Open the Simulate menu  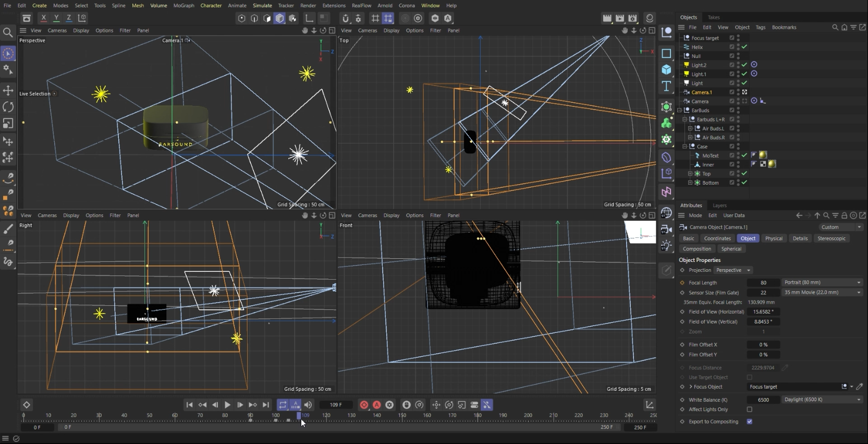point(262,5)
